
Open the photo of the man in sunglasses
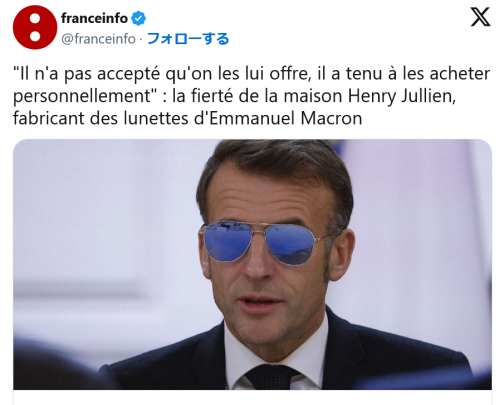click(x=252, y=264)
